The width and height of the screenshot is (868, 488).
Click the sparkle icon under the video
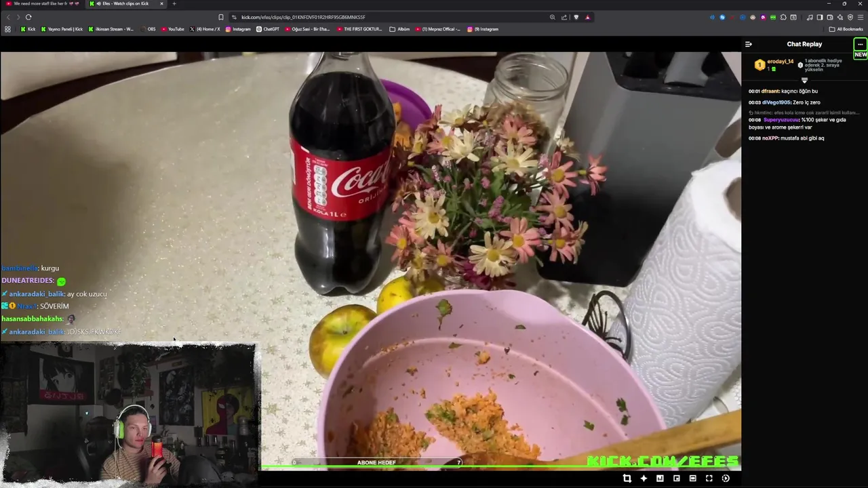pyautogui.click(x=644, y=479)
